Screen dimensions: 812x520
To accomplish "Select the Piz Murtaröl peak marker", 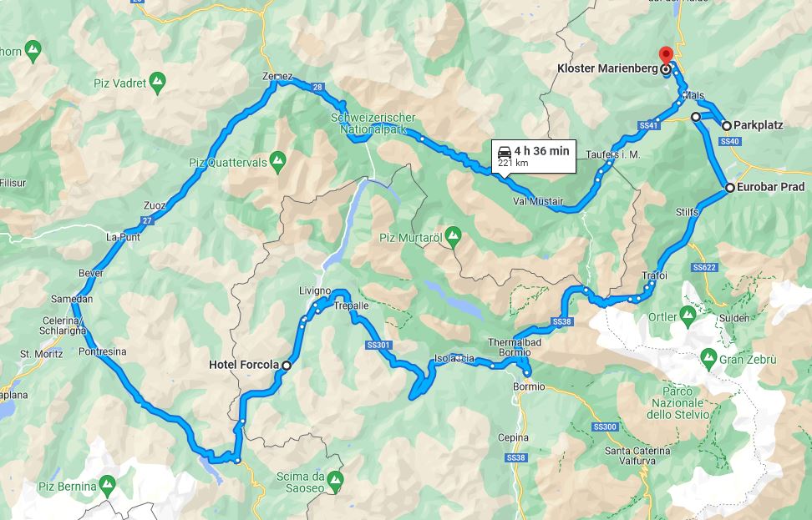I will pos(453,237).
